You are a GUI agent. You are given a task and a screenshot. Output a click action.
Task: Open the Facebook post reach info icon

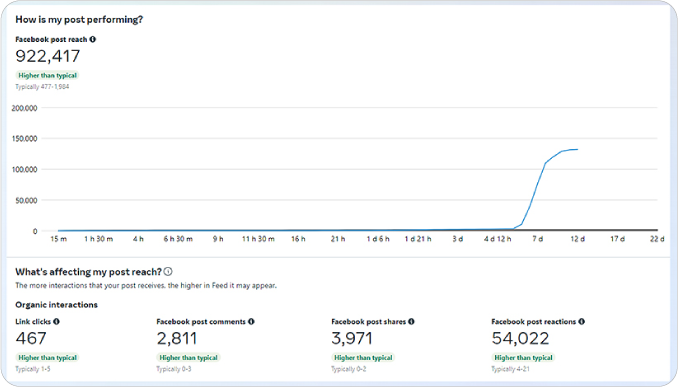93,39
